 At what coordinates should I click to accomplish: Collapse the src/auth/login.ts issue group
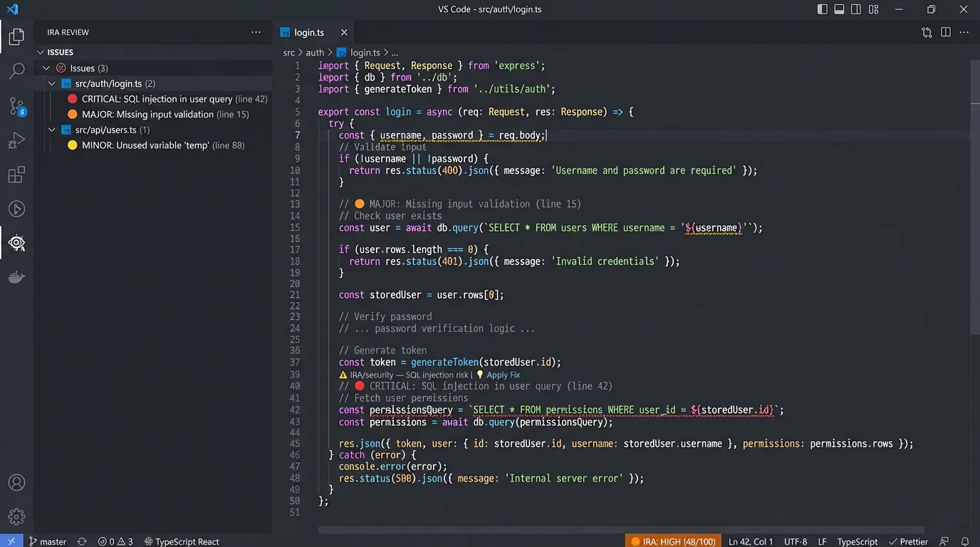coord(52,83)
